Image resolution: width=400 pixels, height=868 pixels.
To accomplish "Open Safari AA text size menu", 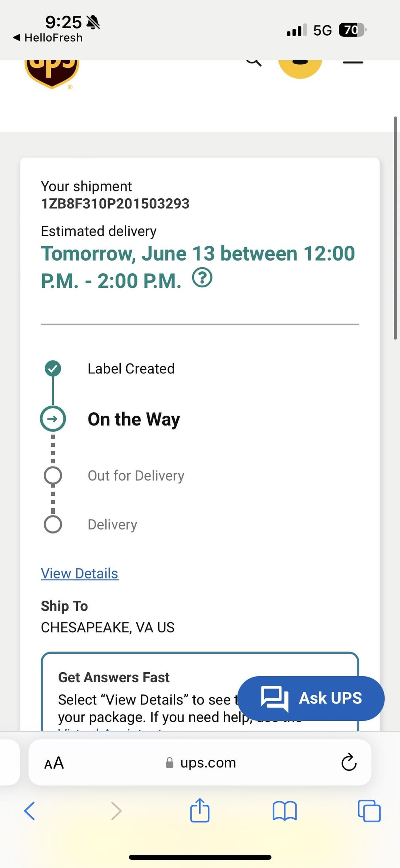I will [x=54, y=763].
